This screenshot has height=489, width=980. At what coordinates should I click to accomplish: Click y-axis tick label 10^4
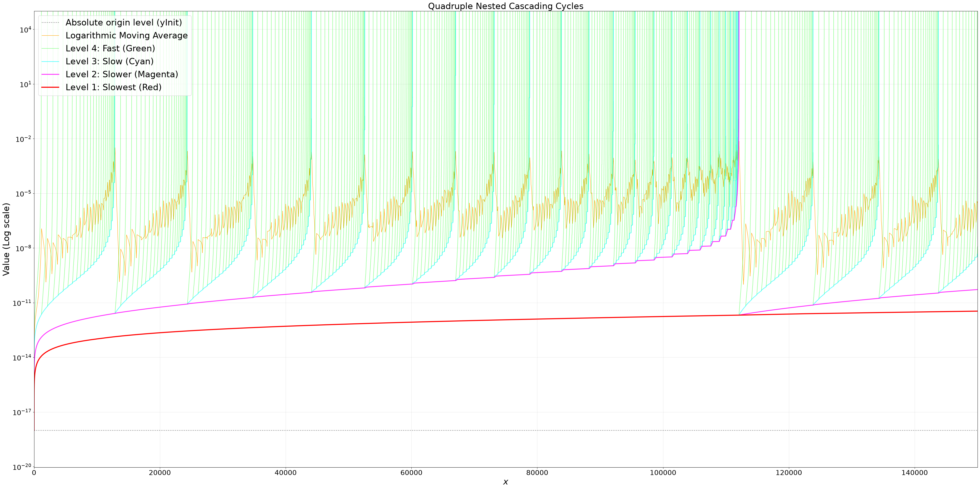25,29
